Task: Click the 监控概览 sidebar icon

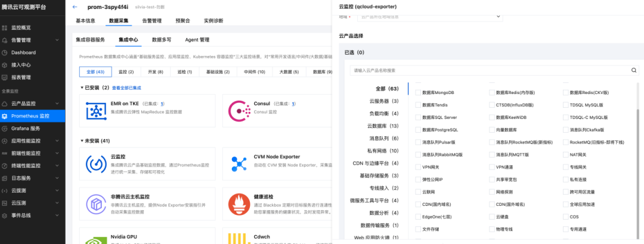Action: pos(5,28)
